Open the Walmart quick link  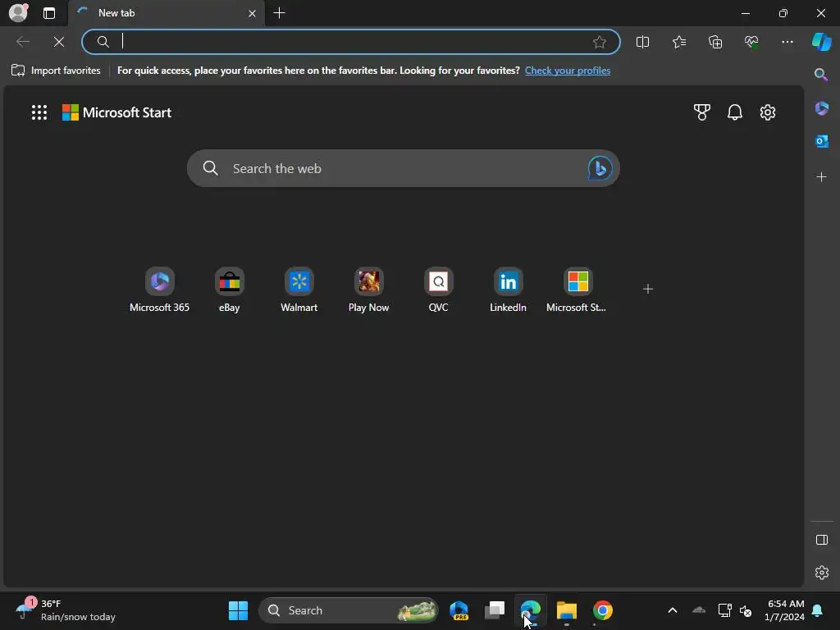click(x=299, y=290)
